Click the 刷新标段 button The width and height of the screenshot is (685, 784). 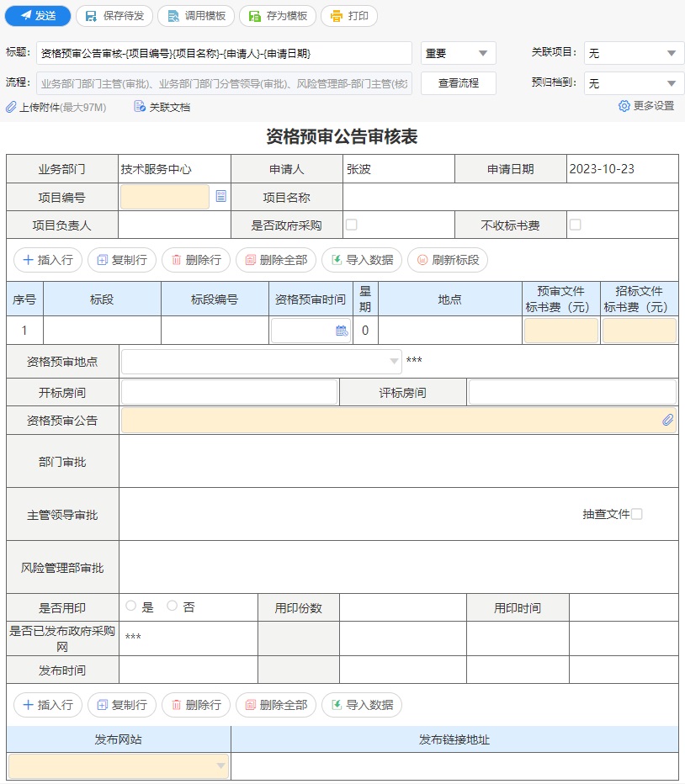[448, 260]
